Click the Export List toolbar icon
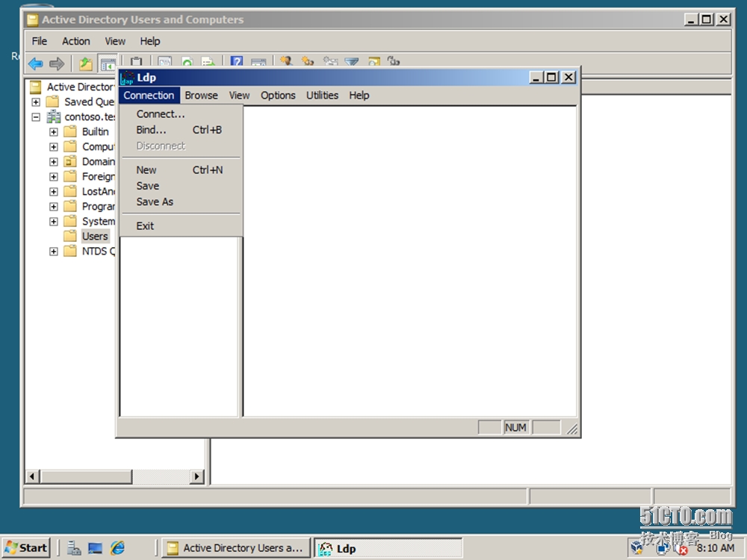Screen dimensions: 747x560 [x=208, y=62]
